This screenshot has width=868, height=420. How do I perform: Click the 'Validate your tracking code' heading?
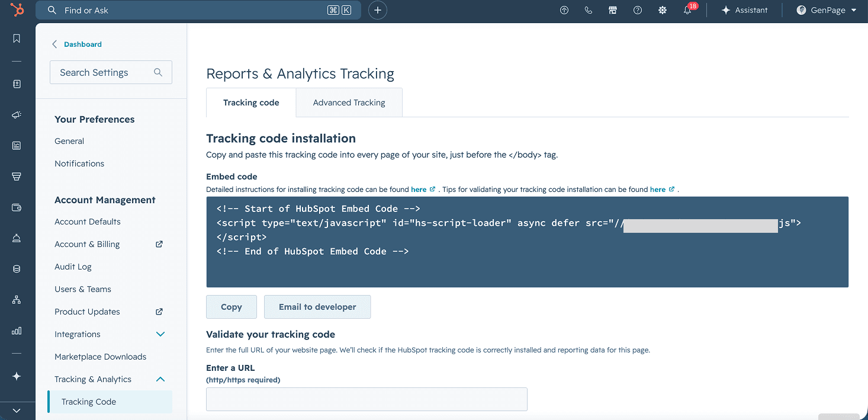click(271, 334)
